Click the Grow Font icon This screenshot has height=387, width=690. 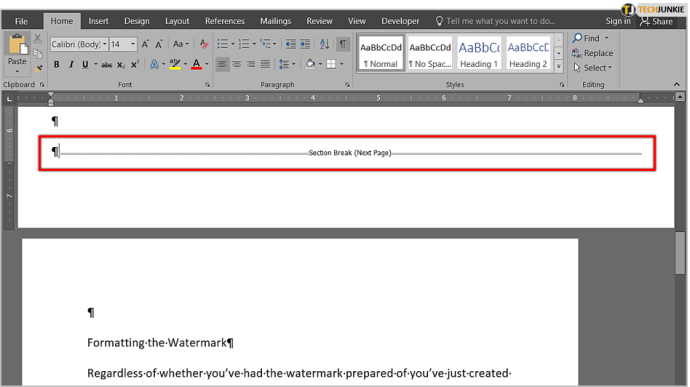pos(145,44)
